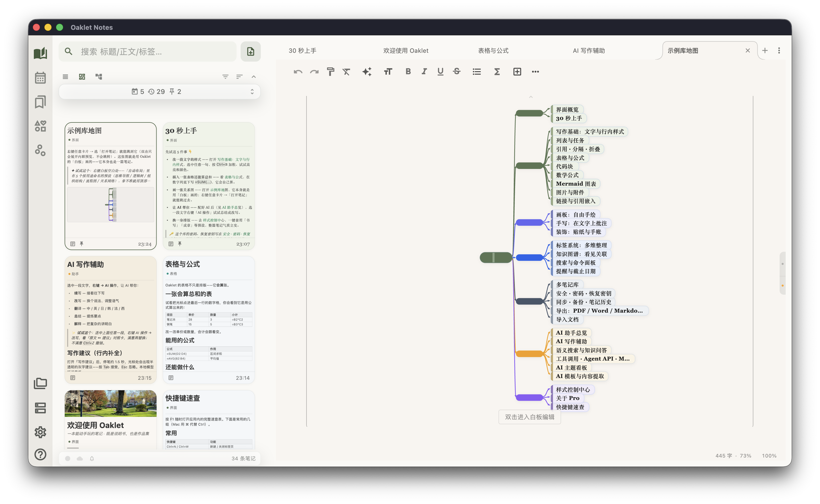Screen dimensions: 820x504
Task: Toggle strikethrough formatting
Action: pos(457,71)
